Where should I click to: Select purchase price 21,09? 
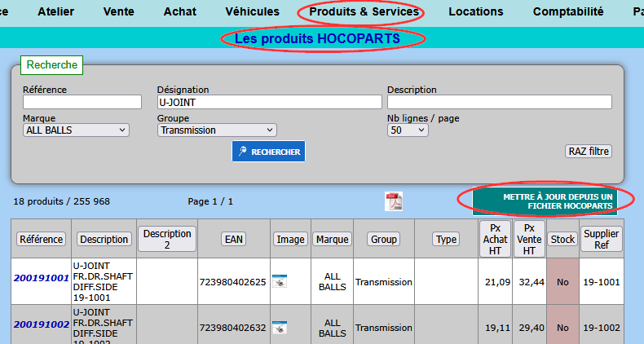(497, 282)
